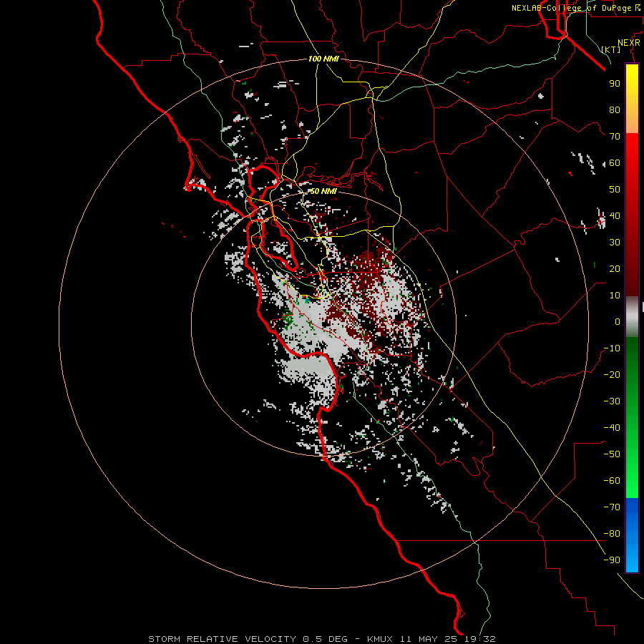Click the positive 50 scale value
644x644 pixels.
tap(615, 190)
